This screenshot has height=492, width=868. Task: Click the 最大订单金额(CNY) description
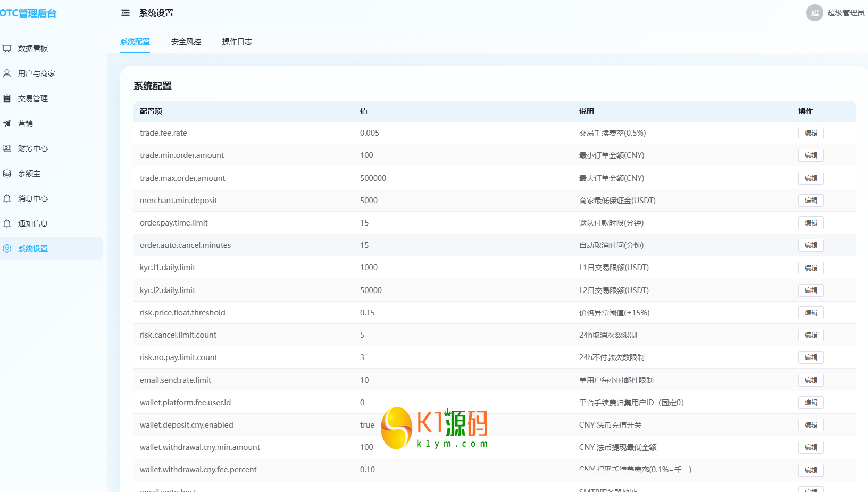point(612,178)
